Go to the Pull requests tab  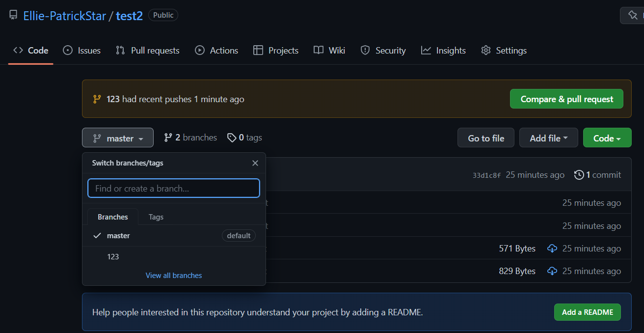click(x=147, y=50)
